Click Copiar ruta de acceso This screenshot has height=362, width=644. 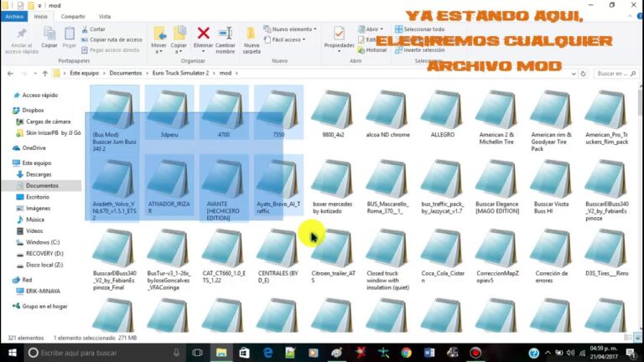pos(112,39)
